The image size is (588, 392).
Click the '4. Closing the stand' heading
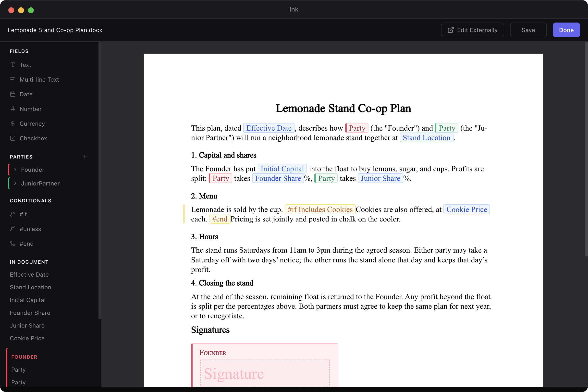coord(222,283)
